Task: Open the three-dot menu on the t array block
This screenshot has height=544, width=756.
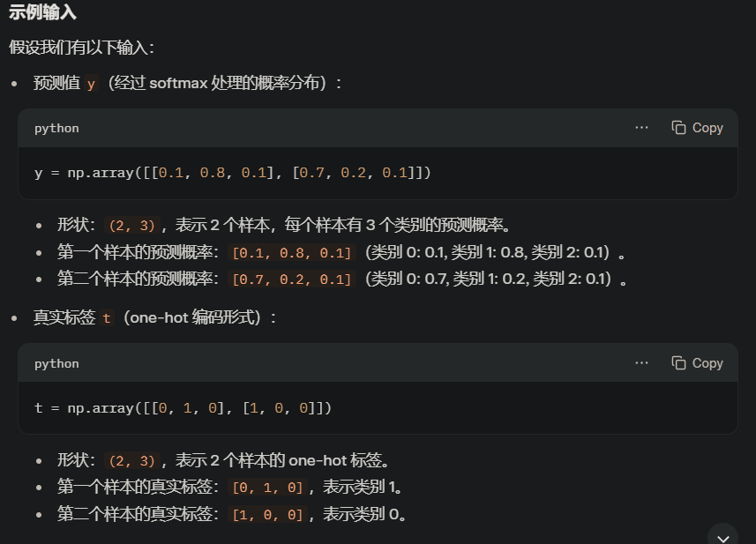Action: [x=641, y=363]
